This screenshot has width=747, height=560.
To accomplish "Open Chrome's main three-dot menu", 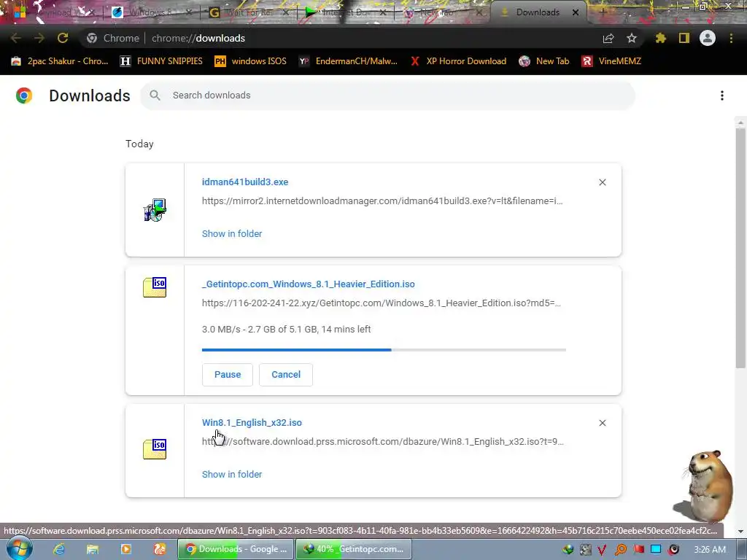I will tap(731, 38).
